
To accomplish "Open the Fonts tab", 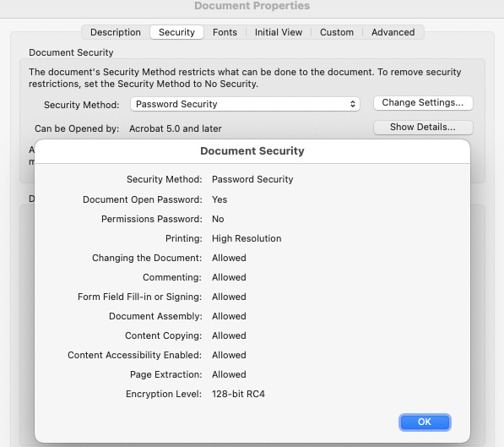I will coord(225,32).
